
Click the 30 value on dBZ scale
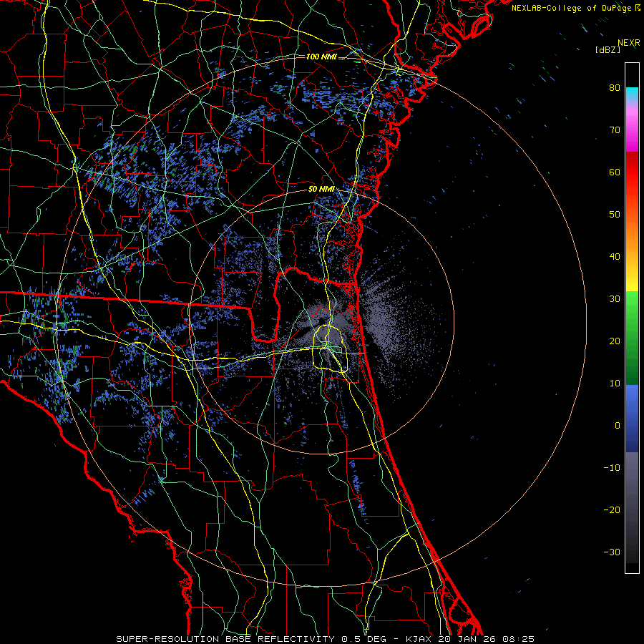click(615, 299)
